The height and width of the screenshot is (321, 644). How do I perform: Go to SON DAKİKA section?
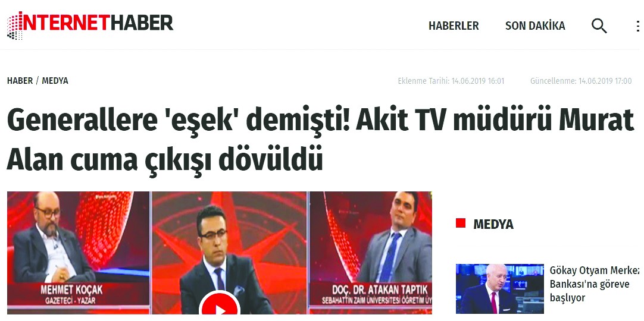click(x=535, y=26)
